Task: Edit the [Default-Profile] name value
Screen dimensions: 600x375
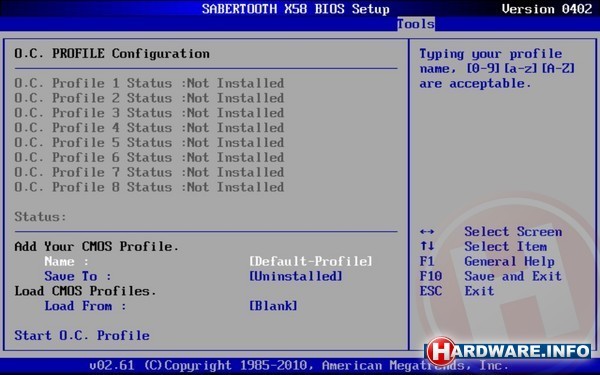Action: (310, 261)
